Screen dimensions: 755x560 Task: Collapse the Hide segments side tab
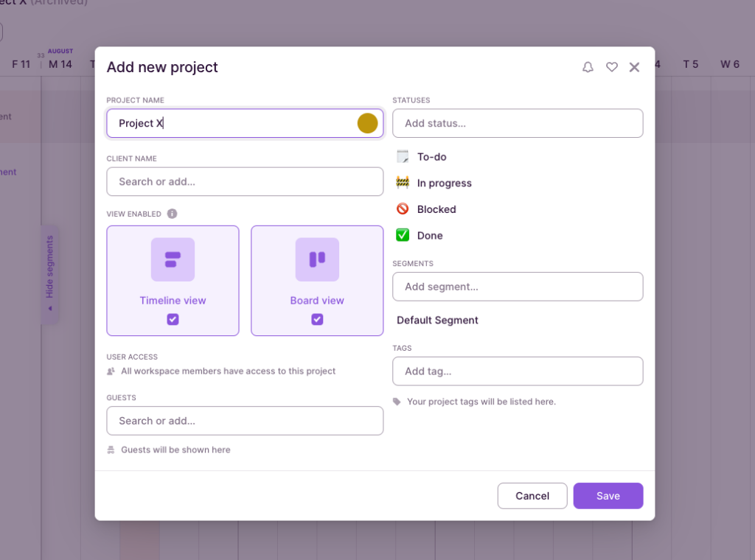click(x=50, y=273)
